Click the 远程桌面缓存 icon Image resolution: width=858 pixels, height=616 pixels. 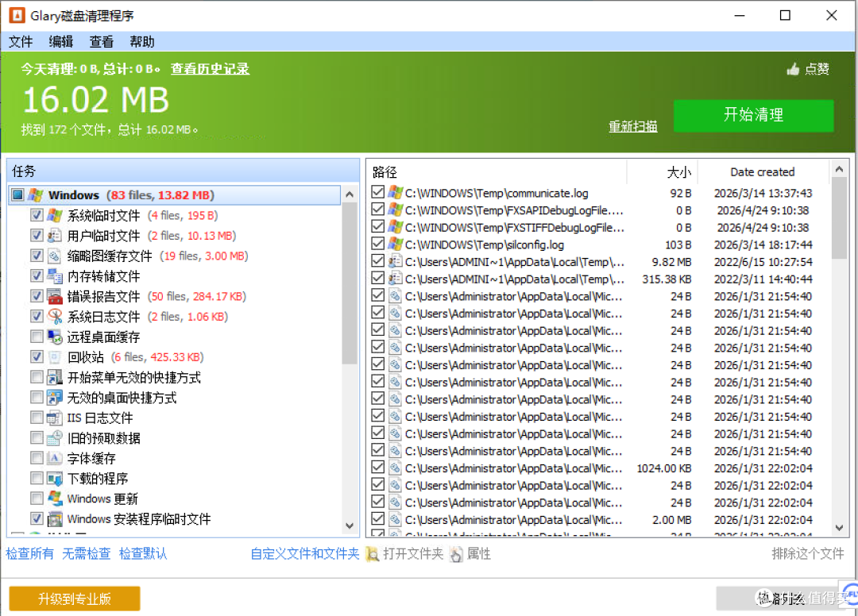point(55,337)
